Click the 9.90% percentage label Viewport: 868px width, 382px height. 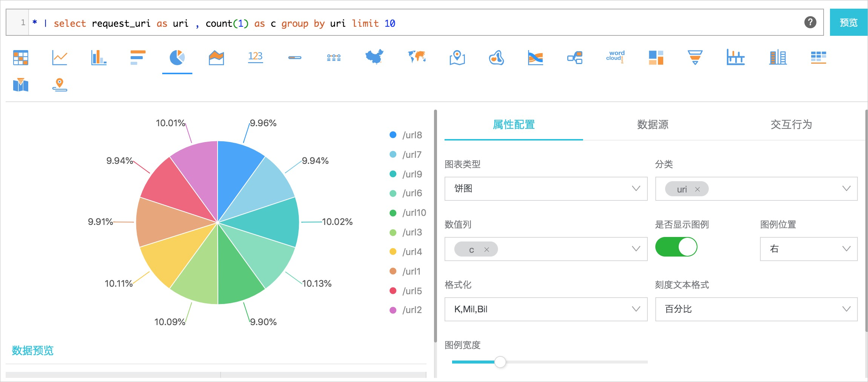click(x=263, y=322)
